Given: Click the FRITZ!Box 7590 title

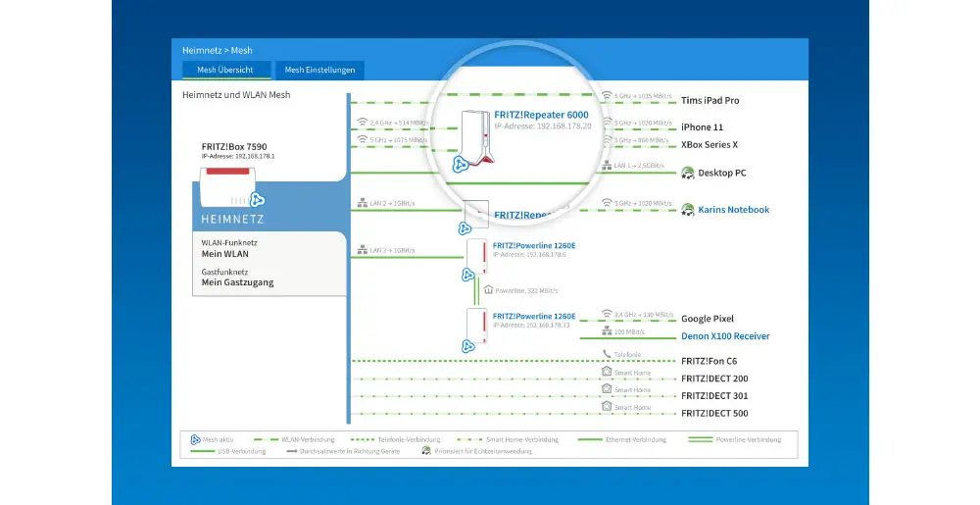Looking at the screenshot, I should pos(234,147).
